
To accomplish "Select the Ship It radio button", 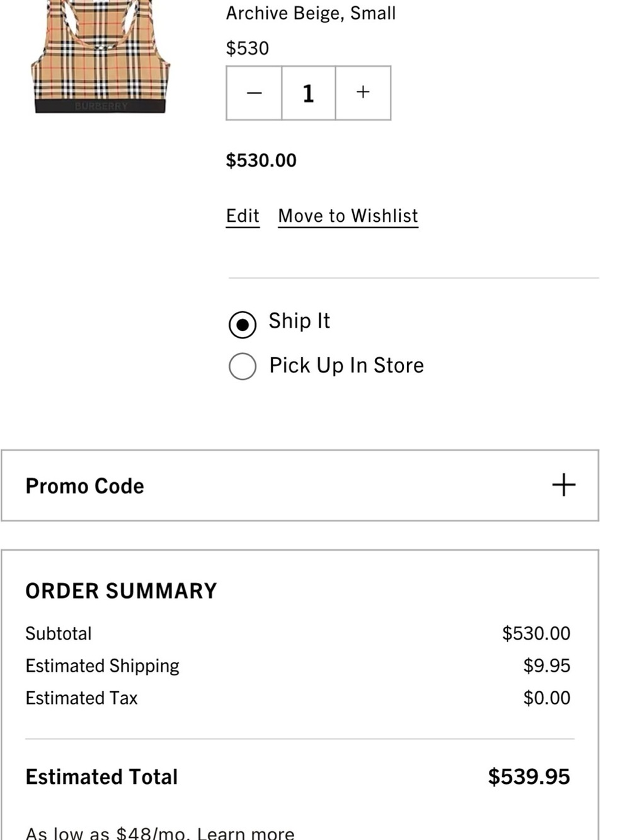I will pos(243,325).
